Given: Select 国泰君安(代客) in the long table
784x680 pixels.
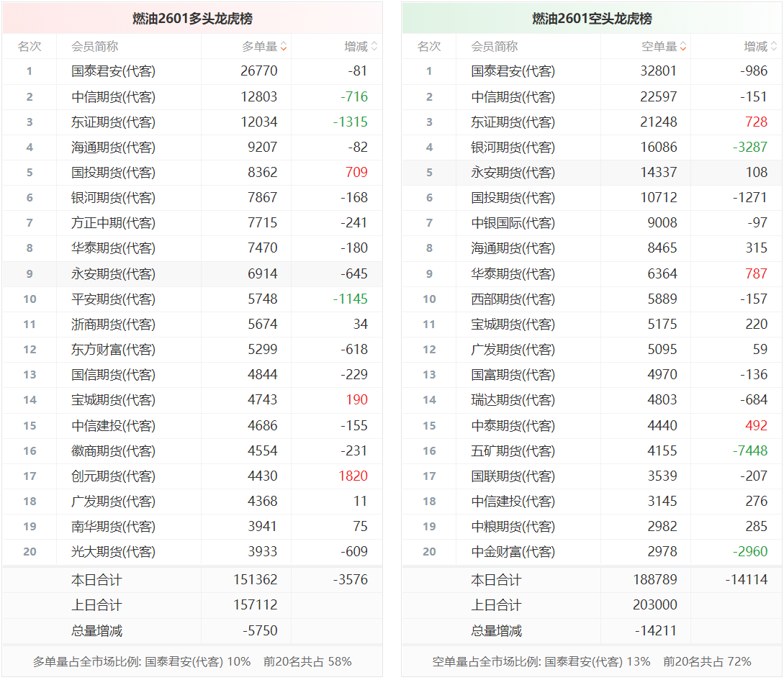Looking at the screenshot, I should pyautogui.click(x=114, y=71).
